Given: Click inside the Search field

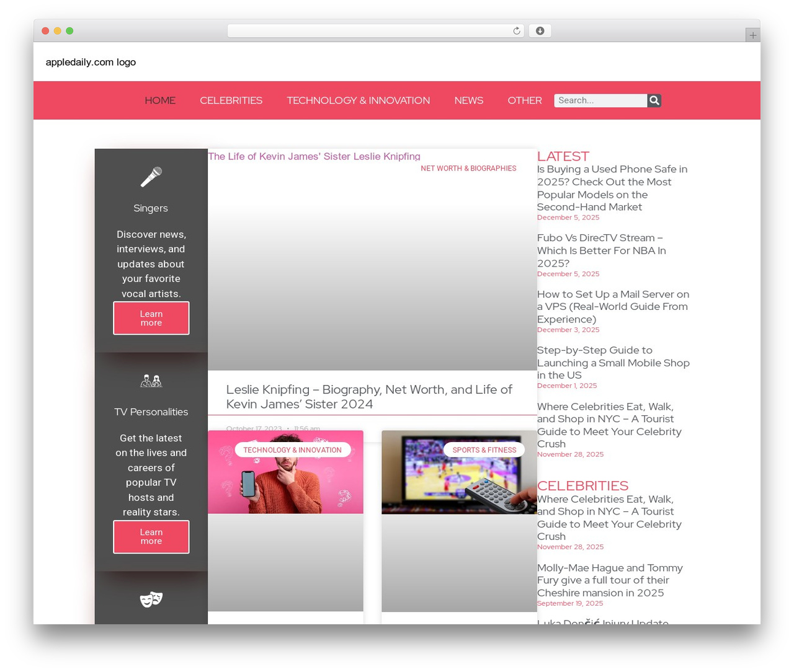Looking at the screenshot, I should (x=599, y=100).
